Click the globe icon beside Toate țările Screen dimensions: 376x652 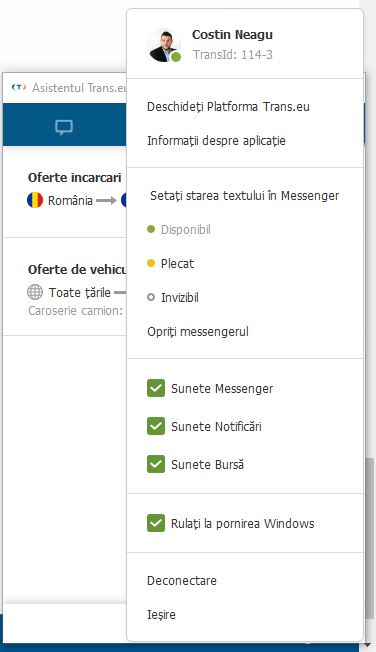[x=35, y=292]
